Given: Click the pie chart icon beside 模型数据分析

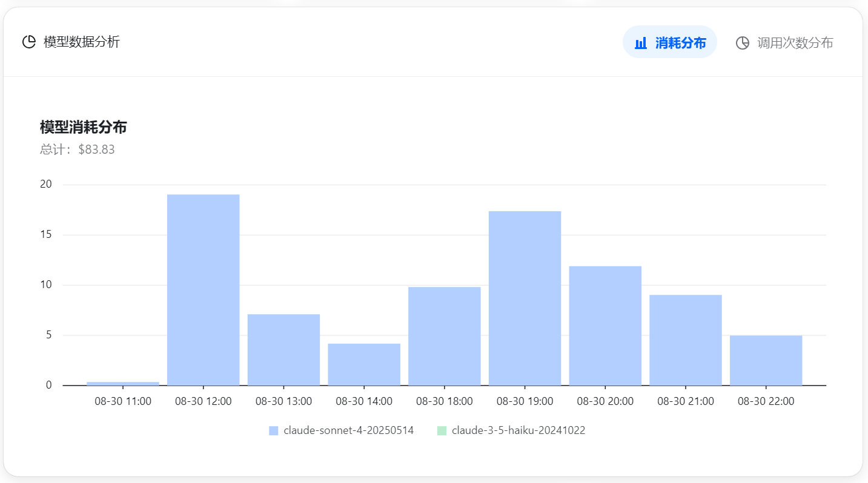Looking at the screenshot, I should pyautogui.click(x=28, y=42).
